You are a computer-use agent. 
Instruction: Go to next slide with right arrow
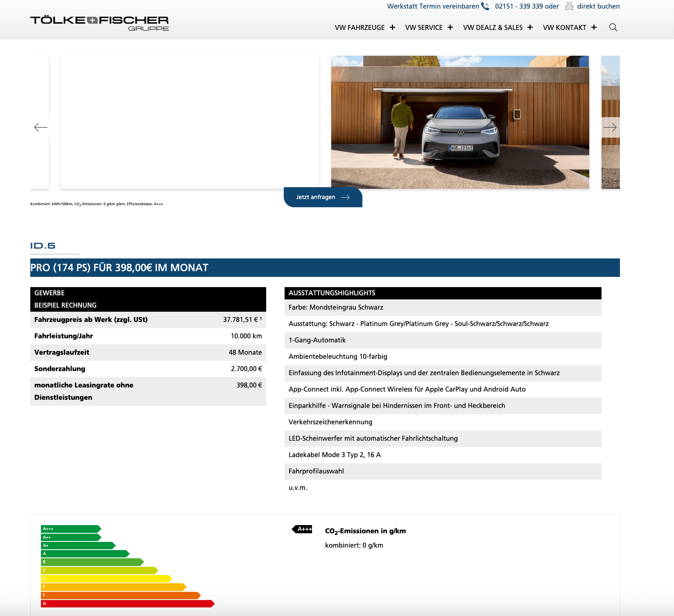tap(610, 127)
